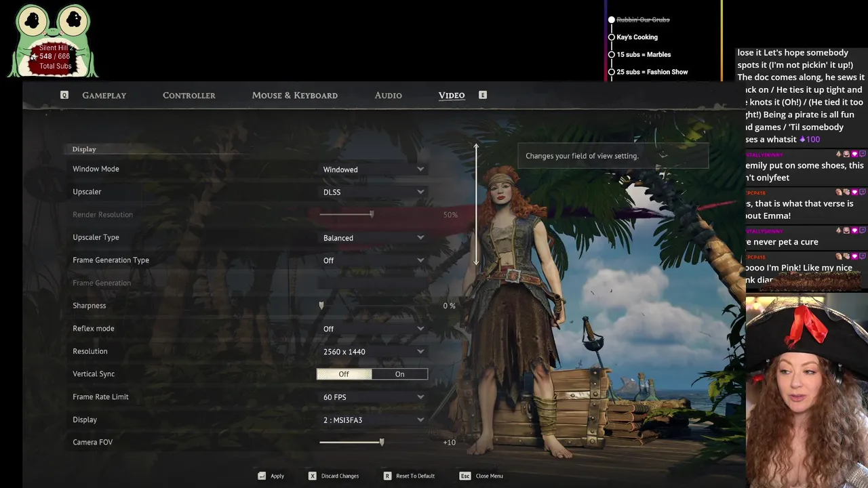Click the Camera FOV slider handle
868x488 pixels.
coord(382,442)
